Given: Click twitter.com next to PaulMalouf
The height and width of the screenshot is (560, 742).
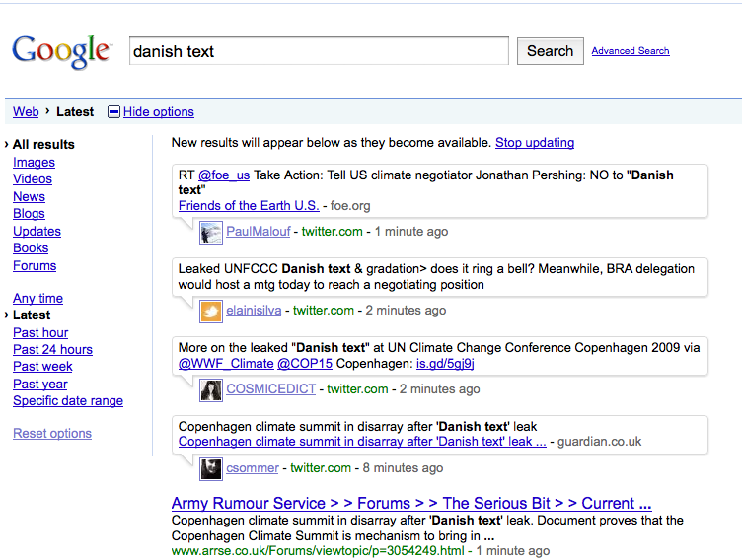Looking at the screenshot, I should [333, 232].
